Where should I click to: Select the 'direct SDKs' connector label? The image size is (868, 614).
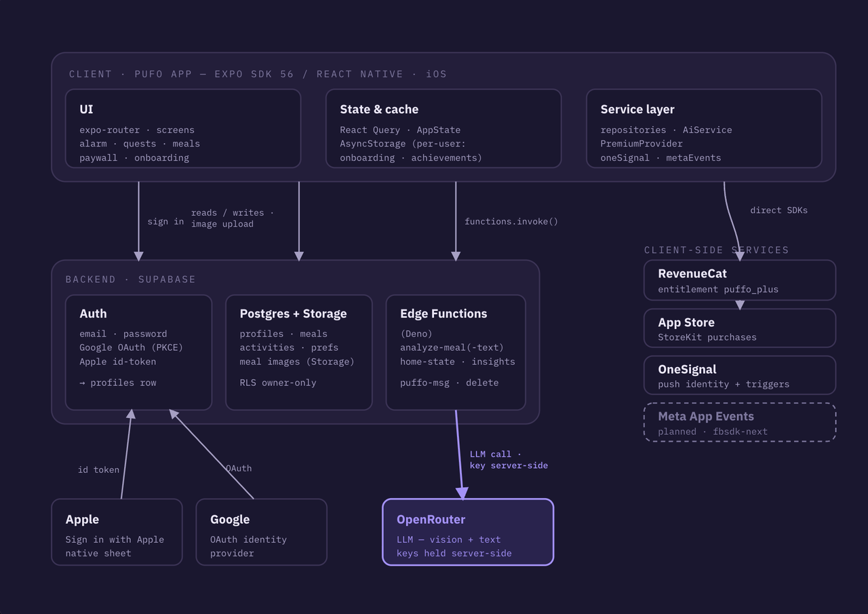click(778, 210)
